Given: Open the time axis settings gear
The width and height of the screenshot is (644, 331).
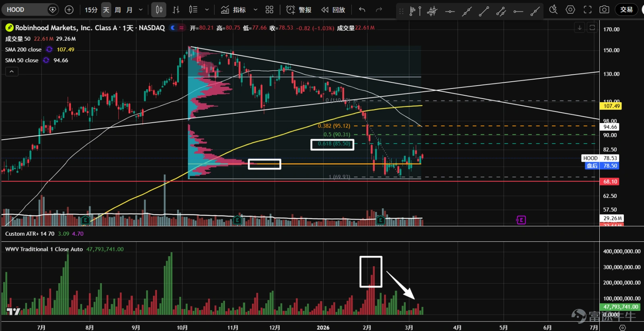Looking at the screenshot, I should (x=622, y=327).
